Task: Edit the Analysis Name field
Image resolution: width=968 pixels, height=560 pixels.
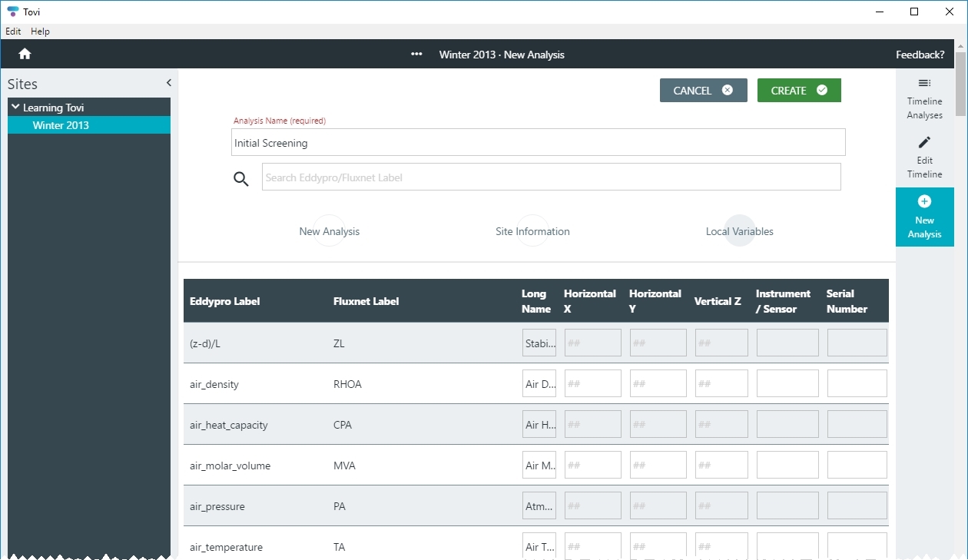Action: [x=538, y=143]
